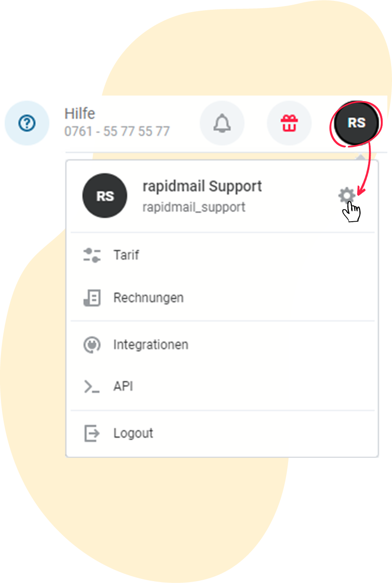Click the large RS profile picture in dropdown
The width and height of the screenshot is (392, 583).
click(x=105, y=196)
